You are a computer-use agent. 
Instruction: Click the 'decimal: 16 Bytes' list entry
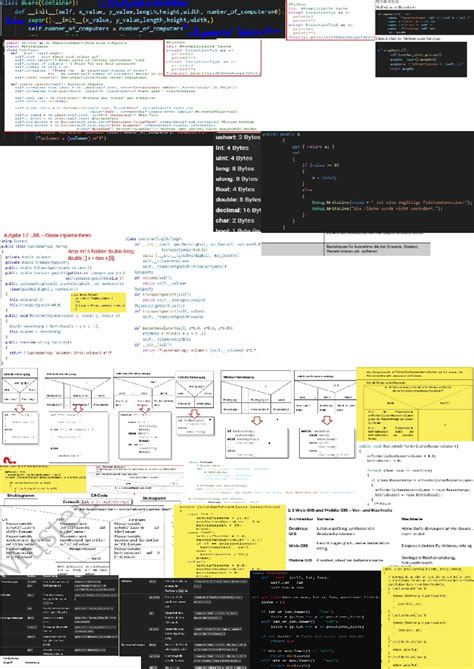(x=238, y=210)
